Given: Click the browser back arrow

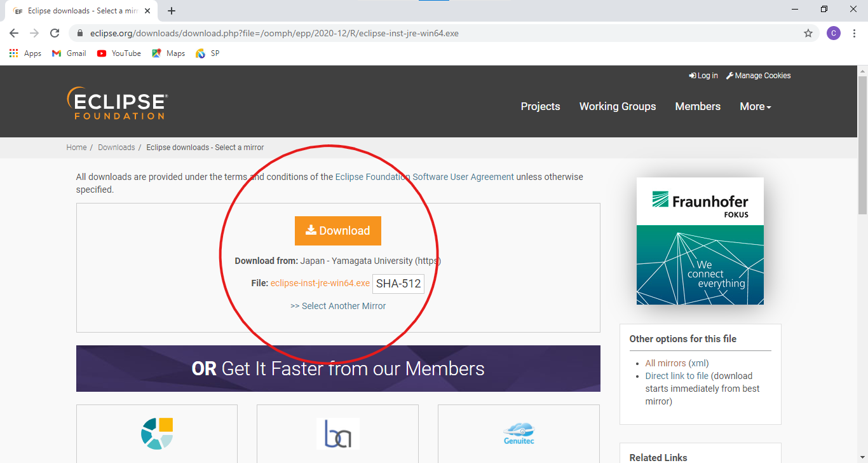Looking at the screenshot, I should 14,33.
